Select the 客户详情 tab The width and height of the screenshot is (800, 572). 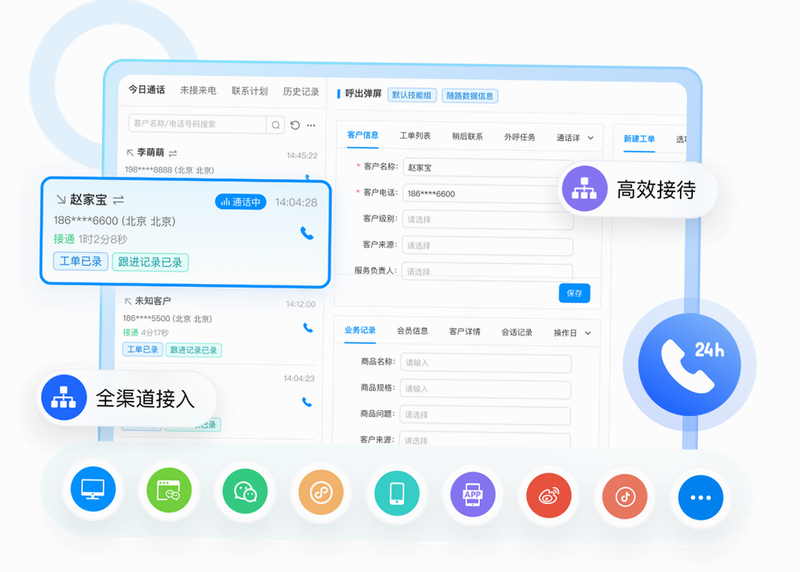coord(464,331)
